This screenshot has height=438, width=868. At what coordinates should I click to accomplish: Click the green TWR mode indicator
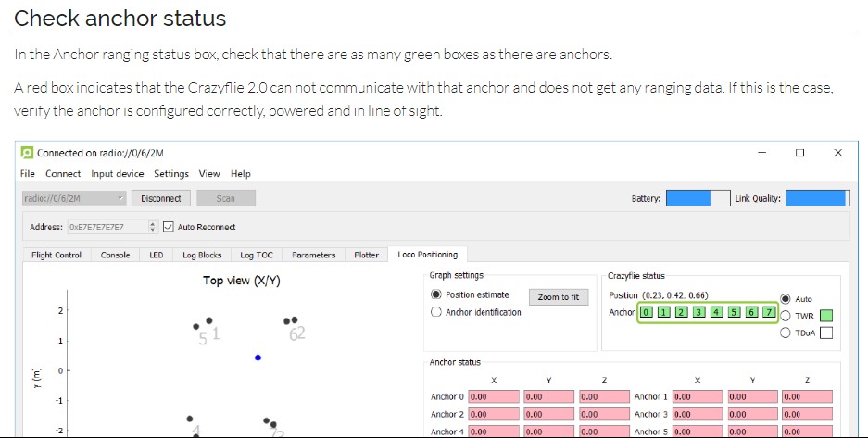[x=826, y=317]
